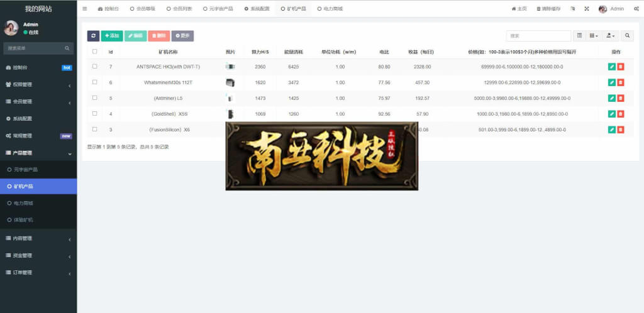Check the row with Id 7
The height and width of the screenshot is (313, 644).
pos(95,66)
